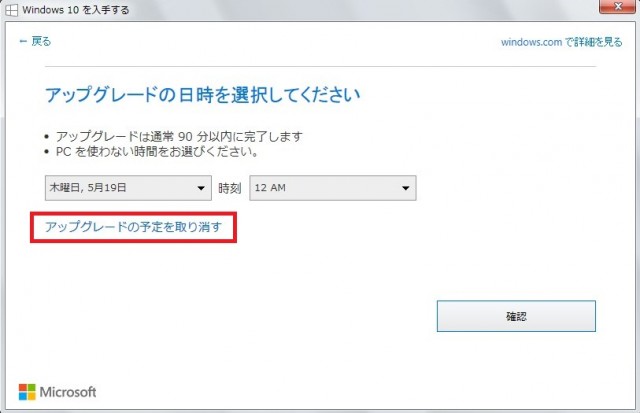The width and height of the screenshot is (640, 413).
Task: Click アップグレードの予定を取り消す link
Action: (133, 227)
